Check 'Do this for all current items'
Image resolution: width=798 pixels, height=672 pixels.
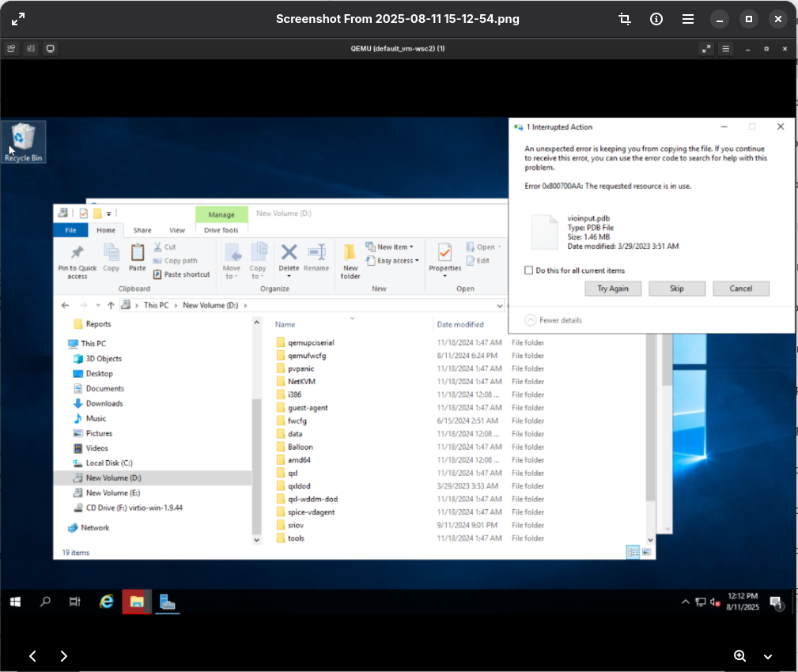529,270
